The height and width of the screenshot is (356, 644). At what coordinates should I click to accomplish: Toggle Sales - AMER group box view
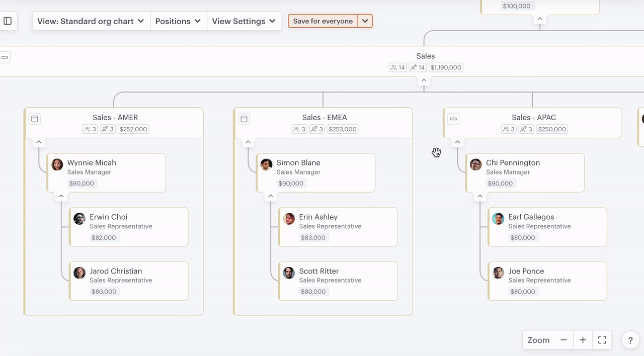[35, 119]
